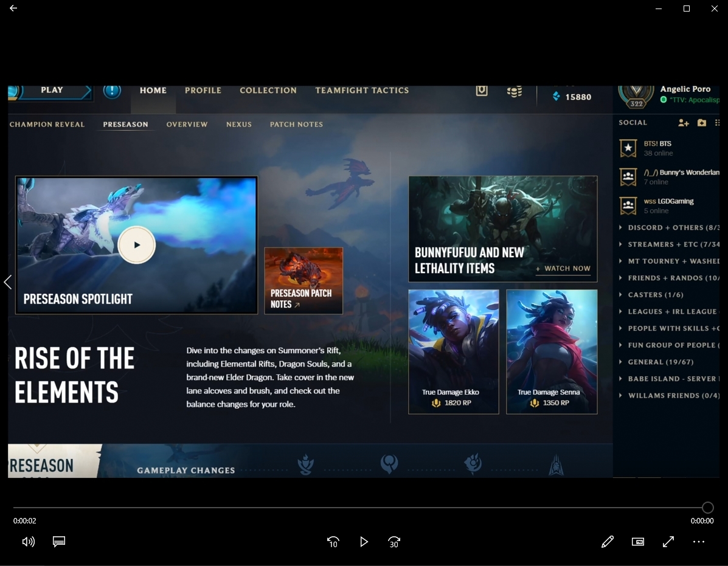This screenshot has height=566, width=728.
Task: Click the Gameplay Changes label
Action: click(x=185, y=471)
